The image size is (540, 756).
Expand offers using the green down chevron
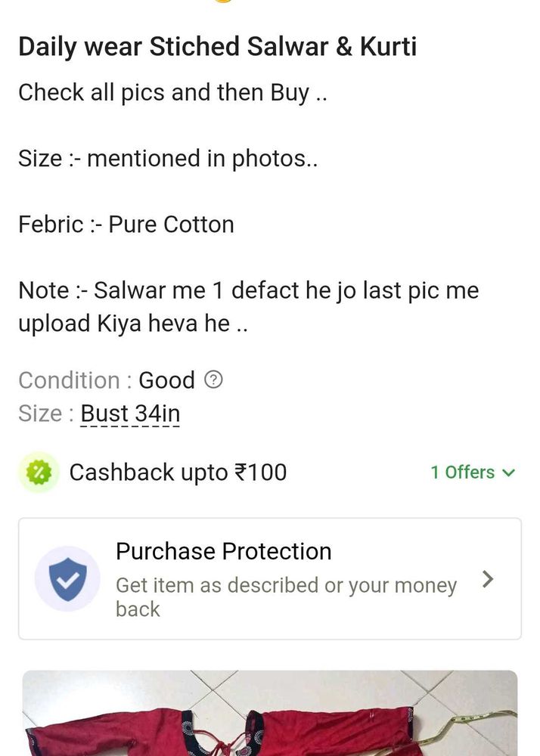pyautogui.click(x=509, y=472)
